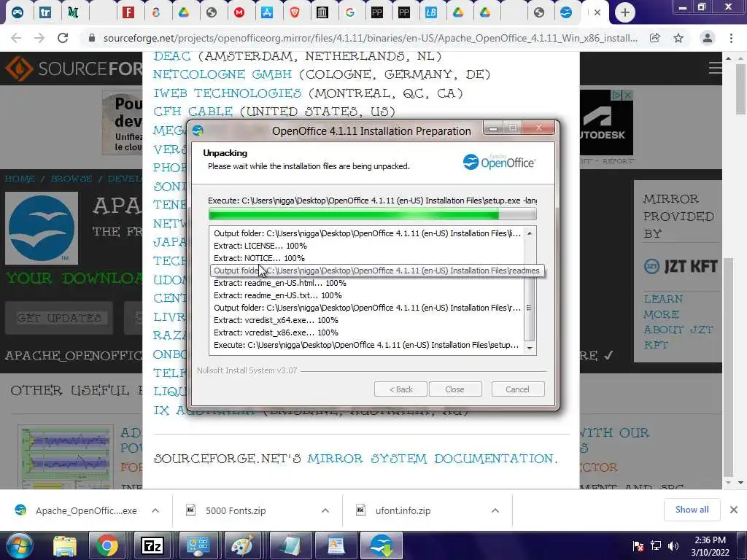Click the Get Updates button

tap(59, 318)
